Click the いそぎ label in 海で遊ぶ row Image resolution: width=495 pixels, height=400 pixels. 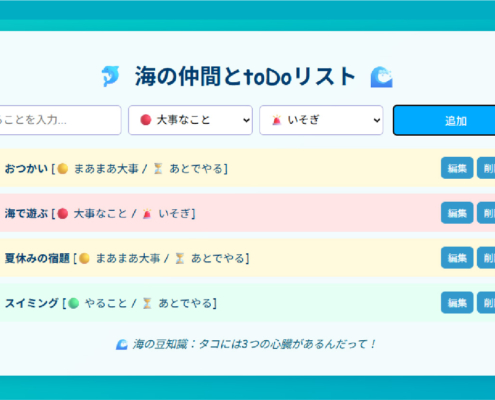(x=174, y=213)
